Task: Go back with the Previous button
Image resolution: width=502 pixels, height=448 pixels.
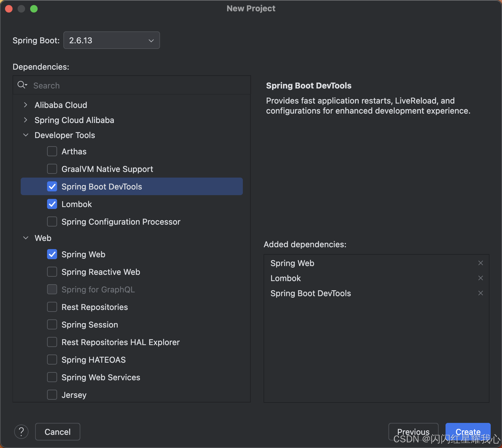Action: coord(413,432)
